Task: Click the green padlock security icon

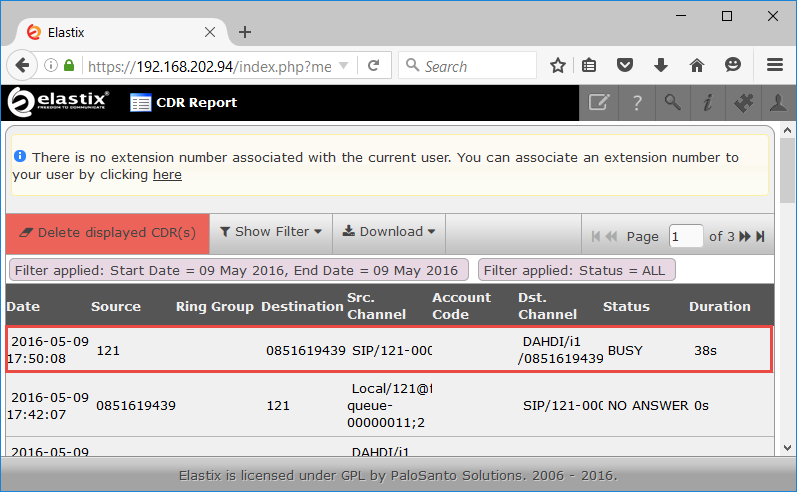Action: click(69, 66)
